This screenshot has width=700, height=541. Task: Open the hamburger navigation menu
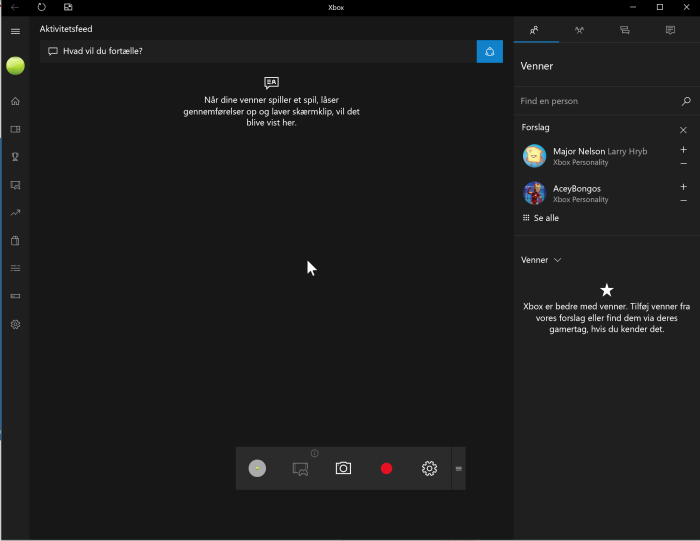click(x=15, y=31)
